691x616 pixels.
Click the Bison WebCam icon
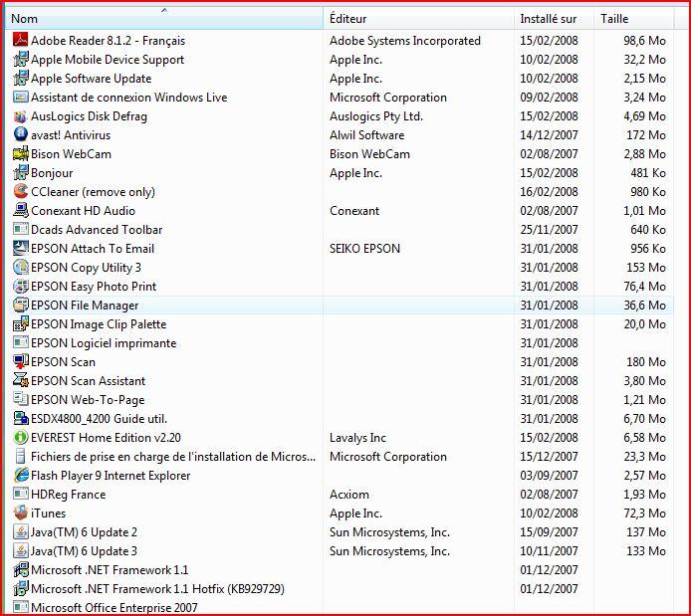coord(20,153)
